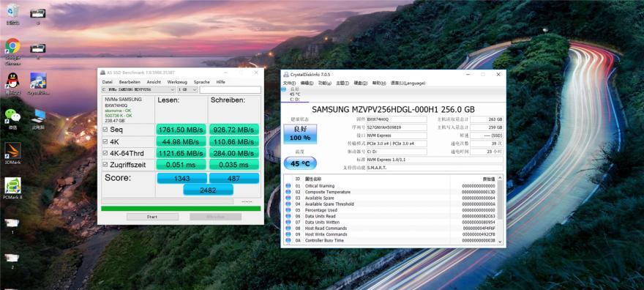644x290 pixels.
Task: Open Bearbeiten menu in AS SSD
Action: [x=130, y=82]
